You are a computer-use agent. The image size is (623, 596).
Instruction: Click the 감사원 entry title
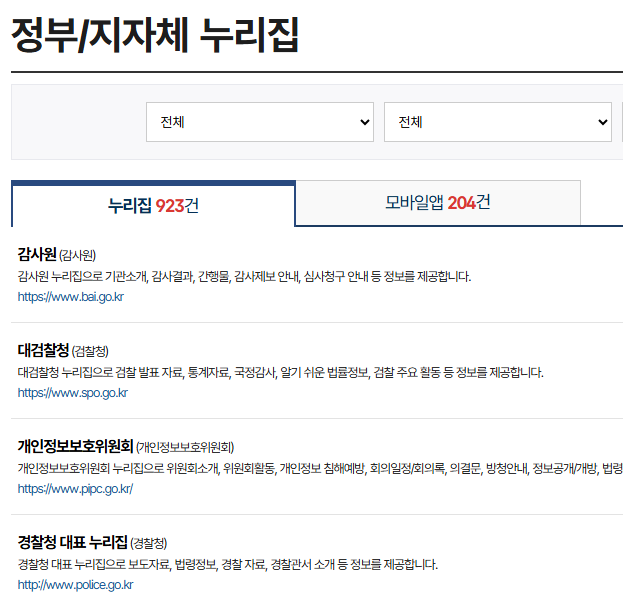pos(37,254)
